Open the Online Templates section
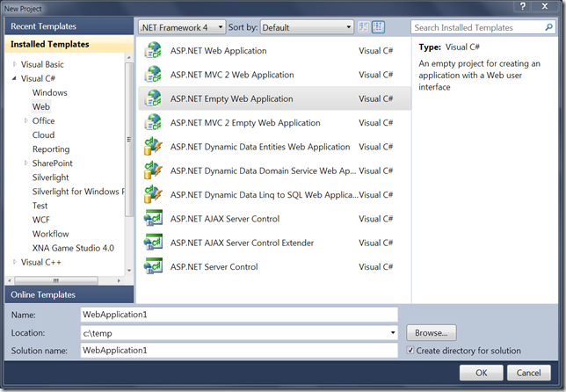This screenshot has height=392, width=566. pos(69,295)
